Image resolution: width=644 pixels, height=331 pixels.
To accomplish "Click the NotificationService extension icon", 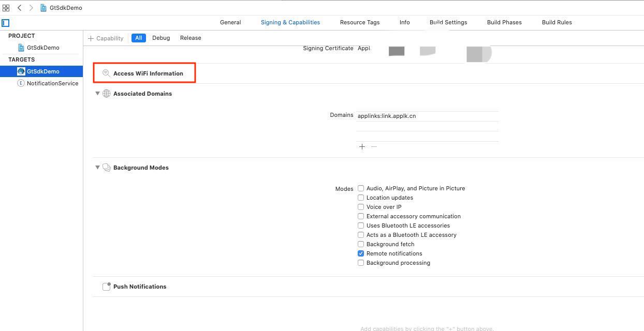I will tap(21, 83).
